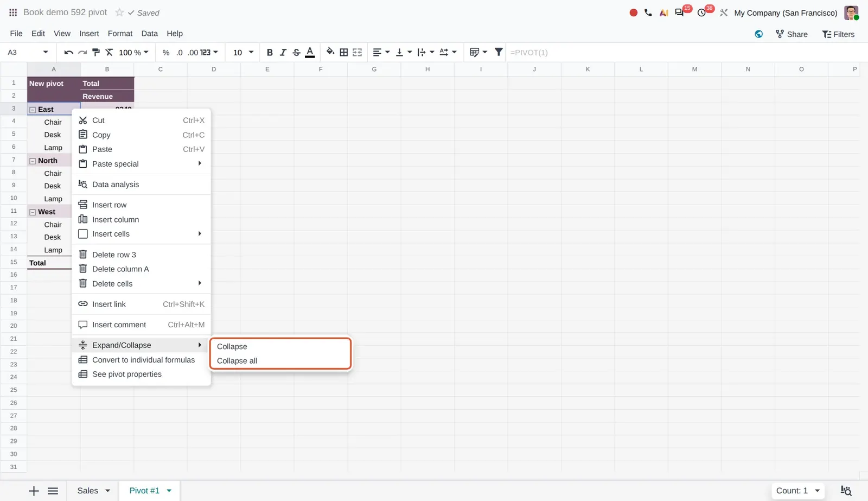868x501 pixels.
Task: Choose Convert to individual formulas
Action: 141,360
